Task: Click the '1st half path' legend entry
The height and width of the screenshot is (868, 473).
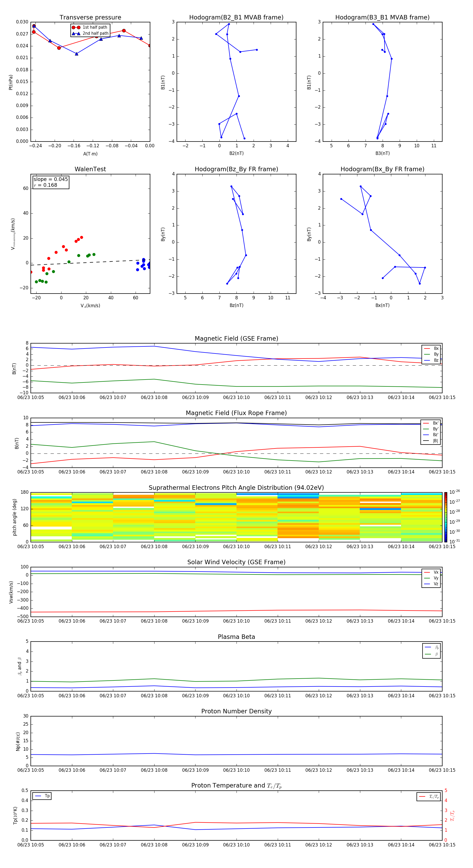Action: point(90,27)
